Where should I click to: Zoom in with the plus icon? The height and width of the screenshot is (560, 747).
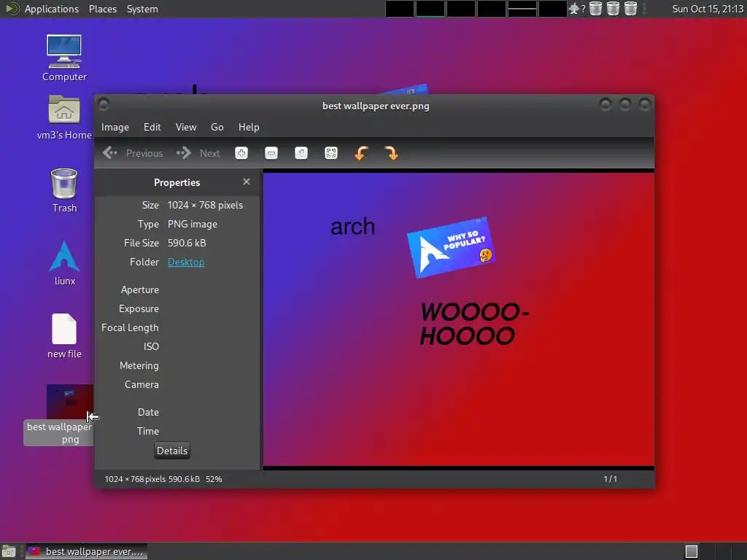241,153
